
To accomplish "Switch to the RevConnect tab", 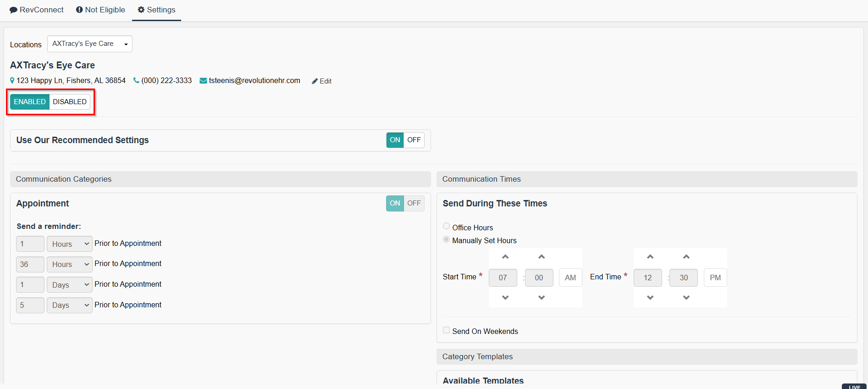I will pyautogui.click(x=37, y=10).
